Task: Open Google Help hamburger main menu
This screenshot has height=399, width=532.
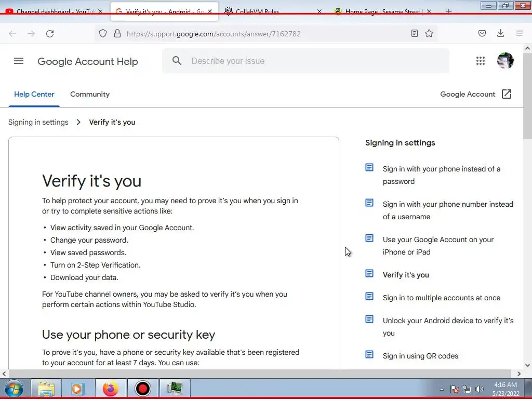Action: click(19, 61)
